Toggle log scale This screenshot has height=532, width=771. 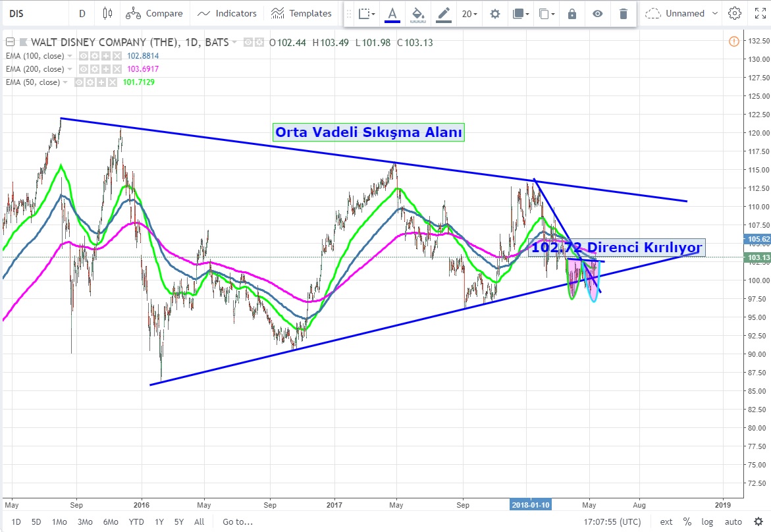click(707, 522)
